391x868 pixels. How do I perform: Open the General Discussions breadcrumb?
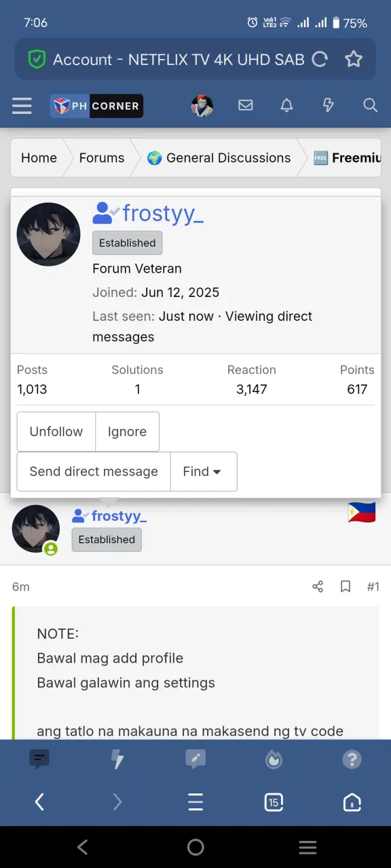[x=219, y=158]
